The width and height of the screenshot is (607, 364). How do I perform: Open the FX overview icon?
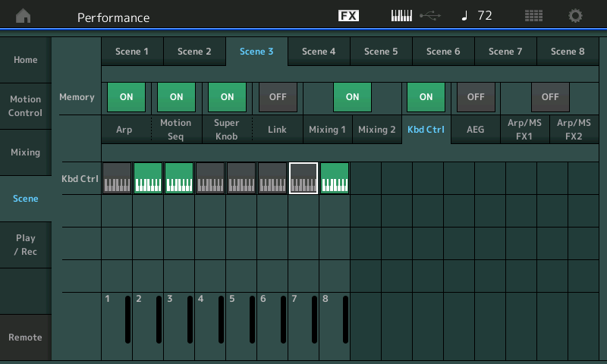pos(348,16)
